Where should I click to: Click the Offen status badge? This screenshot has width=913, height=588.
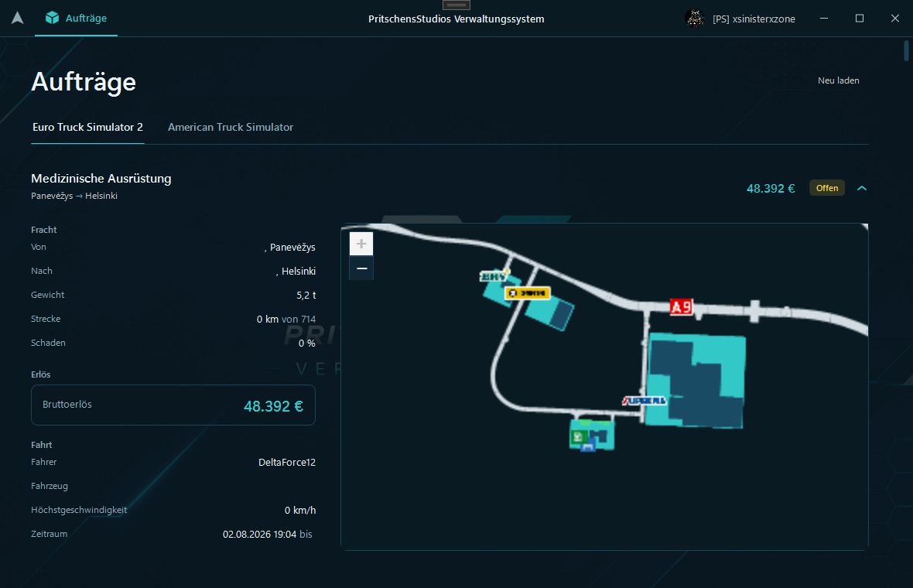827,188
